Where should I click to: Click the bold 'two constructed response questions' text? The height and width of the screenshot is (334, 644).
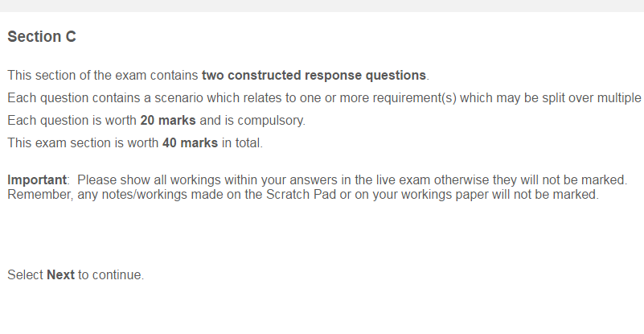[x=314, y=76]
